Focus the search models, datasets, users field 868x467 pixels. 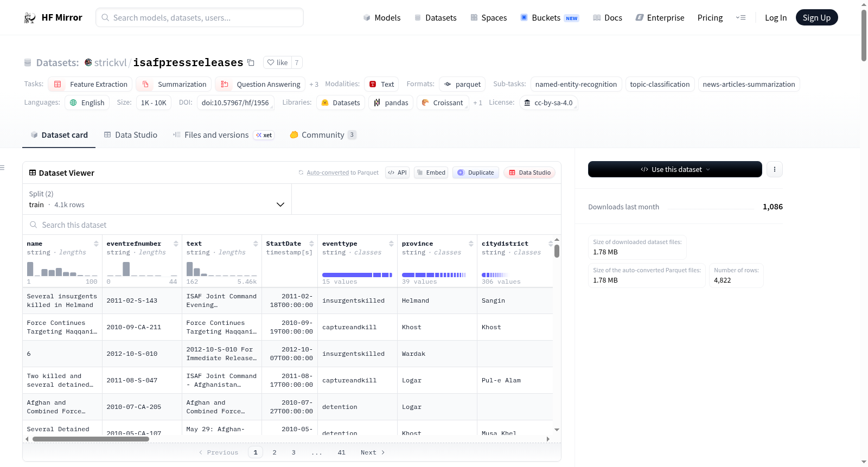click(200, 17)
